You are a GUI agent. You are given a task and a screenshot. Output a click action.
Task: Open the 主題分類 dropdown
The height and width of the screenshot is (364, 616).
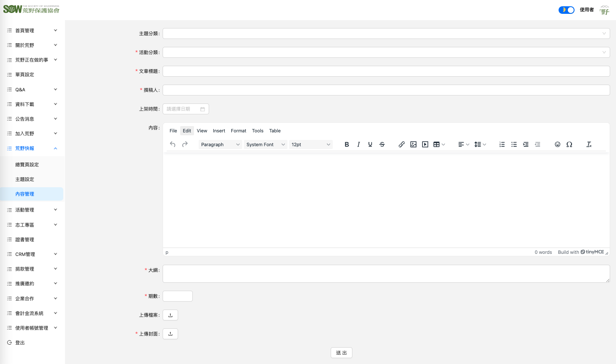click(x=386, y=34)
